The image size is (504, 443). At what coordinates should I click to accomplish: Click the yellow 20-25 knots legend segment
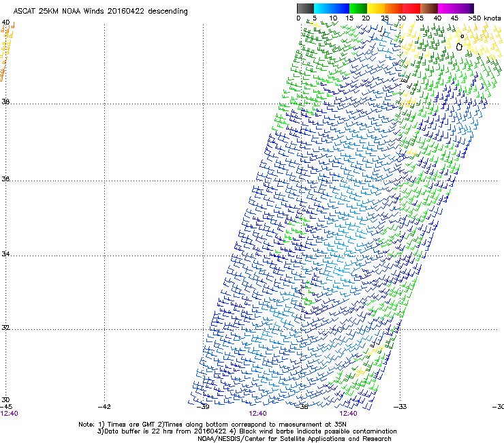(376, 8)
